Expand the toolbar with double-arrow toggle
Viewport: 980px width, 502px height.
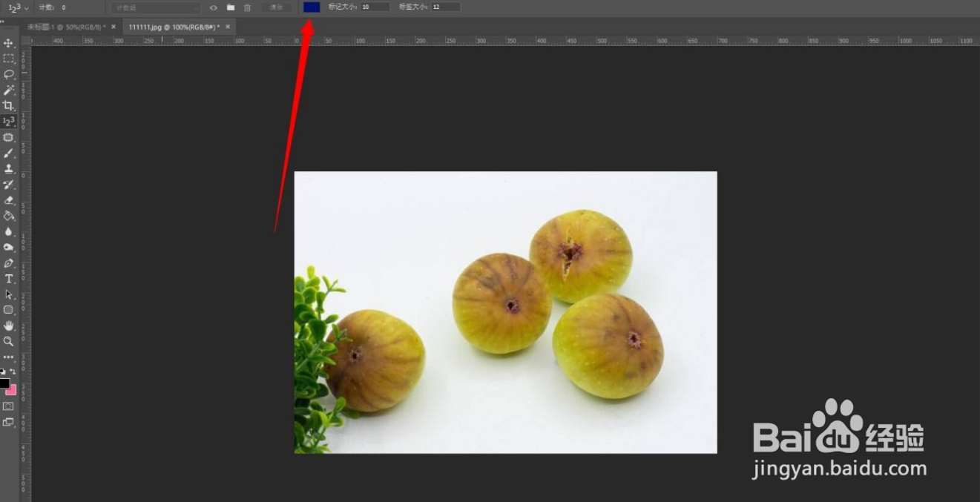point(2,21)
